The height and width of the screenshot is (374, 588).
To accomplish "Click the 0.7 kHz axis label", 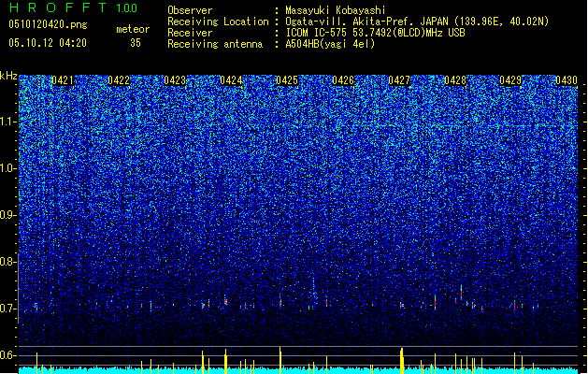I will pyautogui.click(x=7, y=309).
